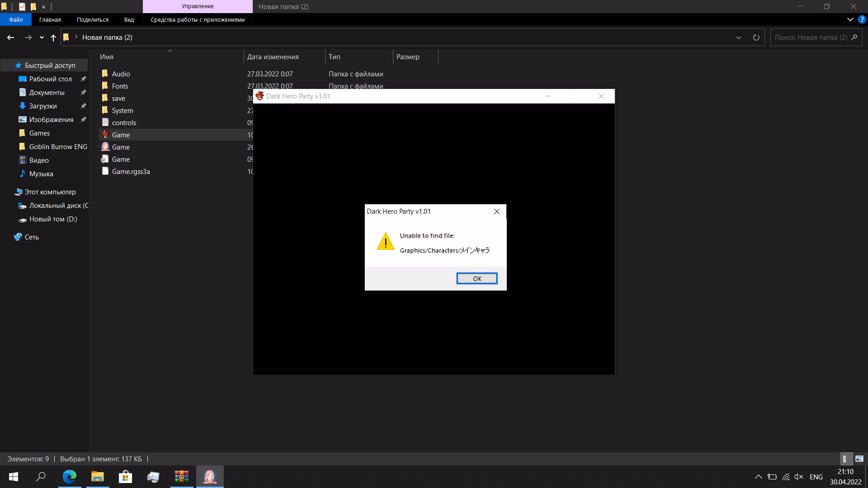Open Games folder in sidebar
Screen dimensions: 868x488
tap(39, 133)
